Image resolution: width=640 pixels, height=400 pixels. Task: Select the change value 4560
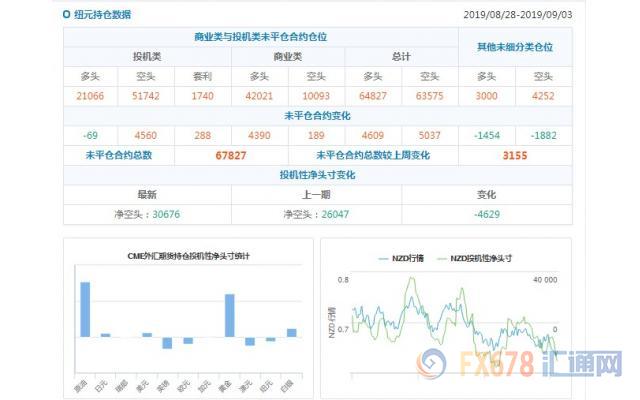click(146, 136)
